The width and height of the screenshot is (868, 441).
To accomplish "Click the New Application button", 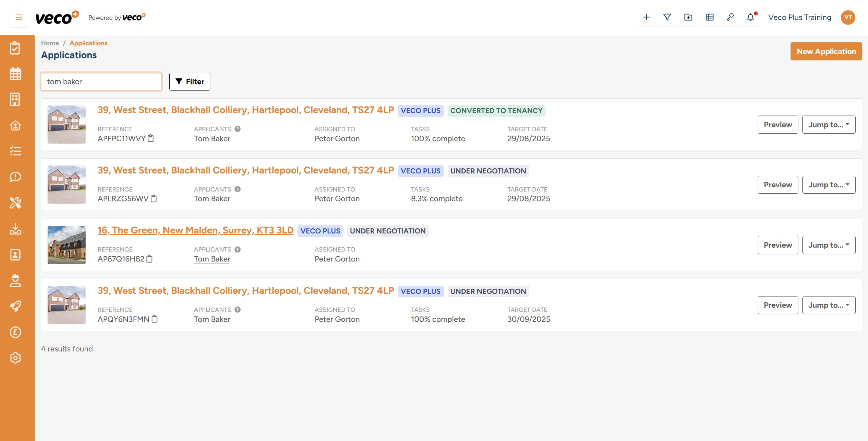I will [x=826, y=51].
